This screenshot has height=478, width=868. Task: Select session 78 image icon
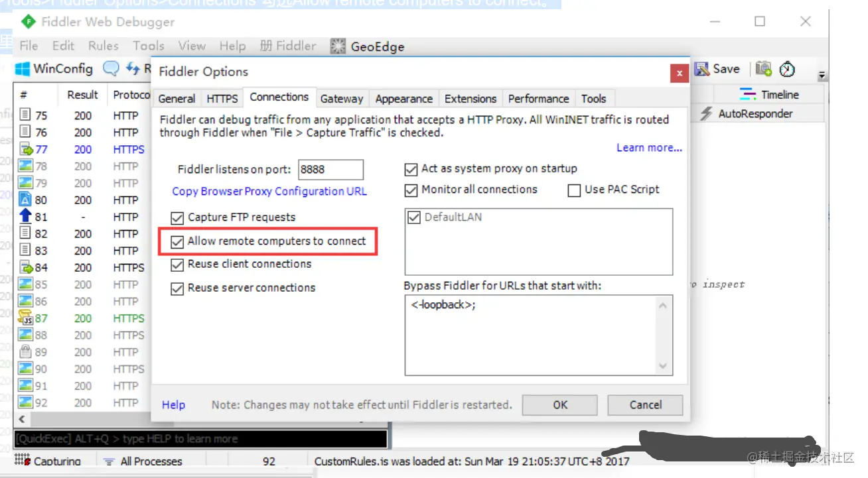point(25,166)
